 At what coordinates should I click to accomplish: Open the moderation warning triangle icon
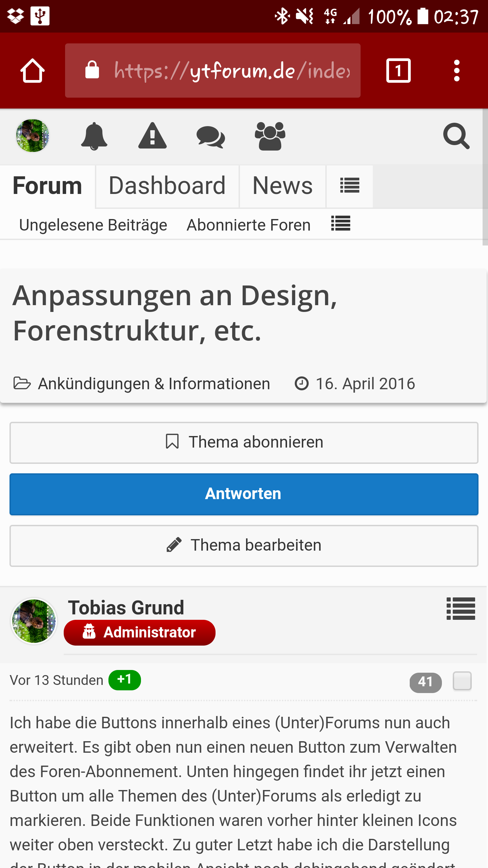pos(152,136)
